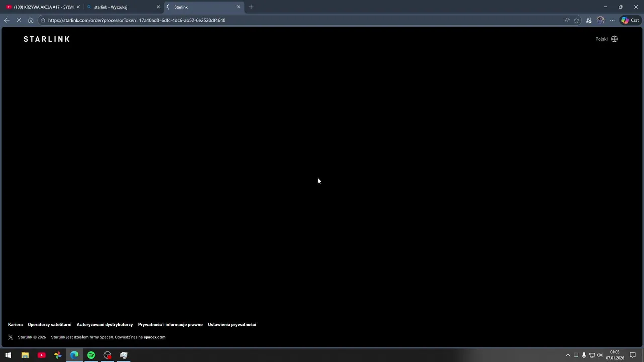This screenshot has height=362, width=644.
Task: Open the volume control tray icon
Action: point(600,355)
